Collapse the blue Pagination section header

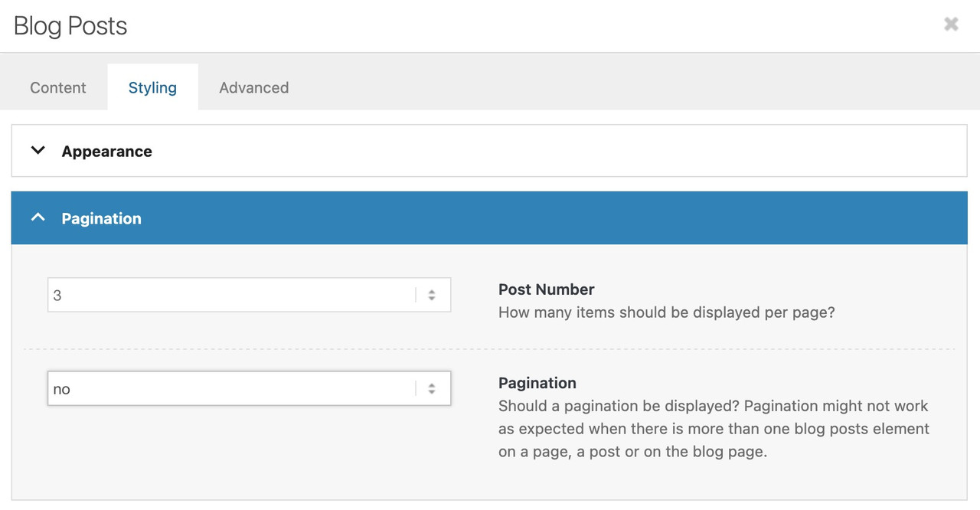pyautogui.click(x=490, y=218)
